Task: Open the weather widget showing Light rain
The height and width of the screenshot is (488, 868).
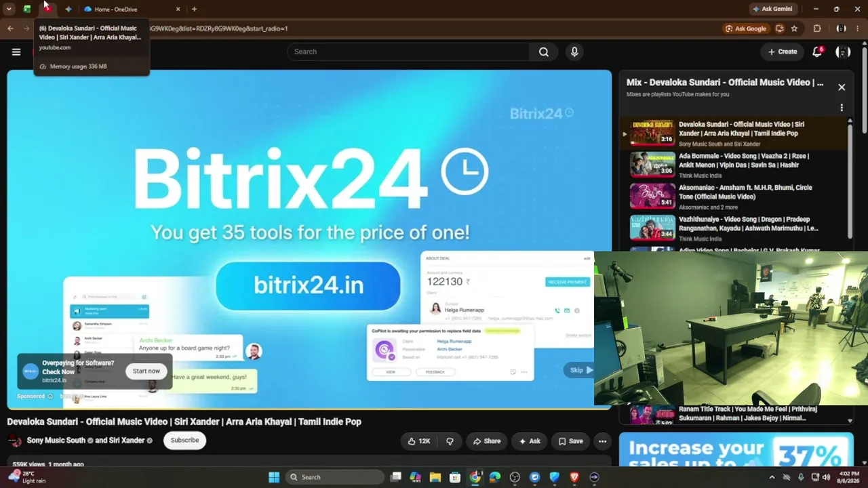Action: pyautogui.click(x=26, y=477)
